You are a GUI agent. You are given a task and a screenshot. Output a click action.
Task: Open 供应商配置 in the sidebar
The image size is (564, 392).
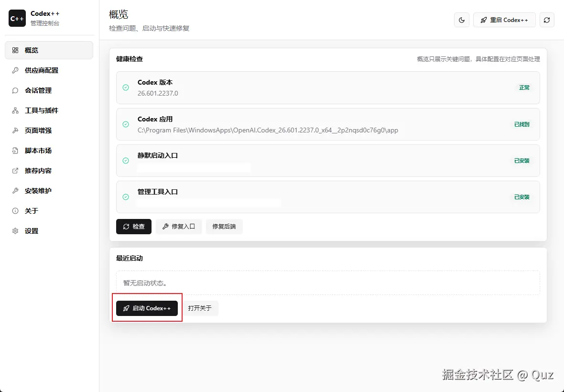tap(49, 70)
